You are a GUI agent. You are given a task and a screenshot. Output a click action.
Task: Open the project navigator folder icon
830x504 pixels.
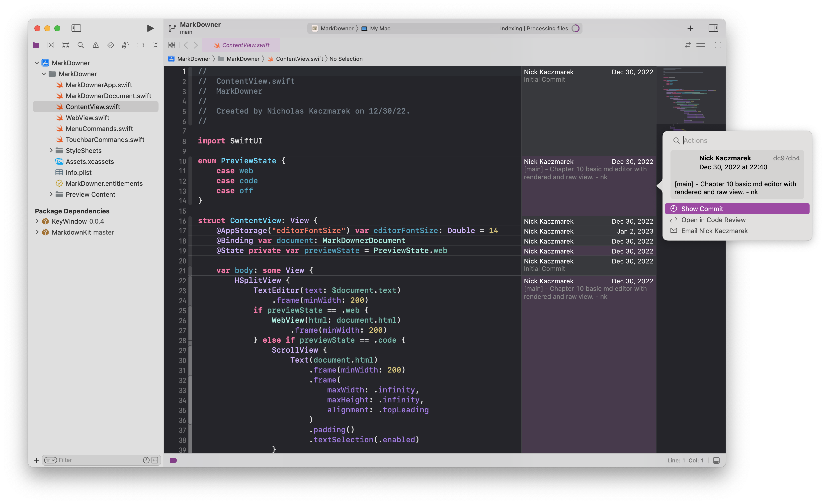click(x=36, y=45)
